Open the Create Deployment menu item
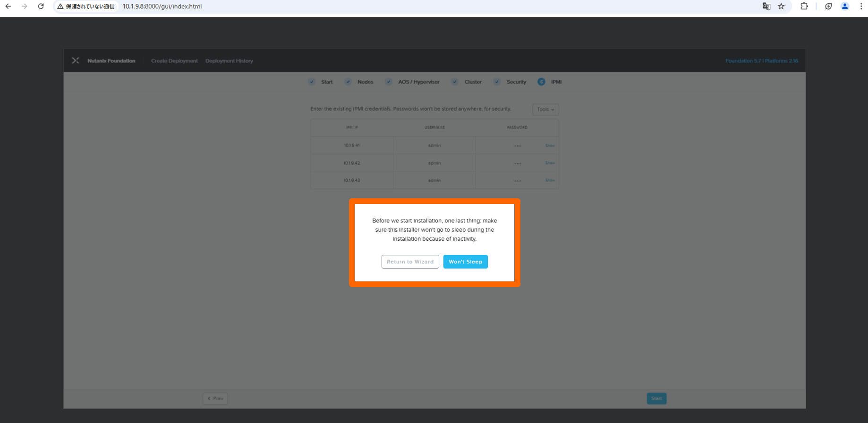 point(174,61)
